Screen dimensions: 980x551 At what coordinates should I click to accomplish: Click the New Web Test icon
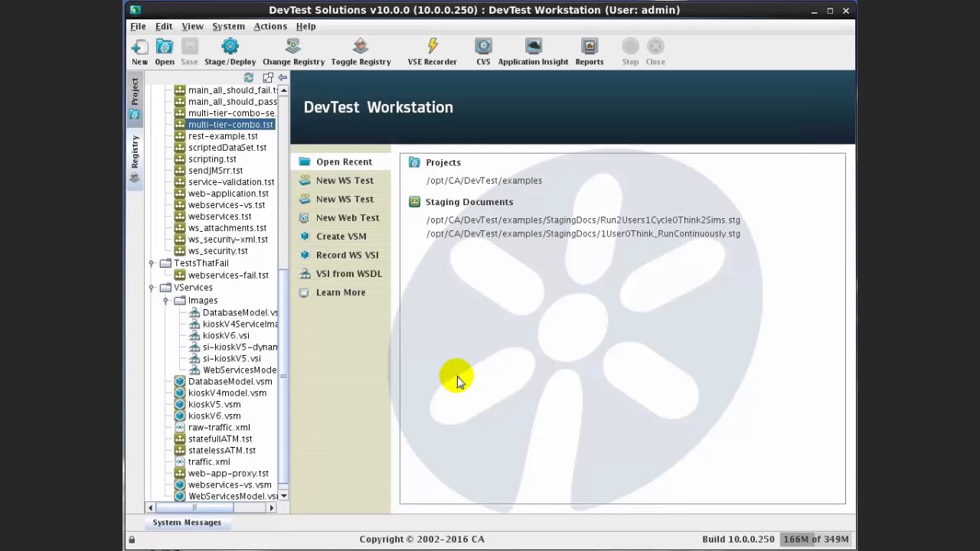(x=304, y=218)
